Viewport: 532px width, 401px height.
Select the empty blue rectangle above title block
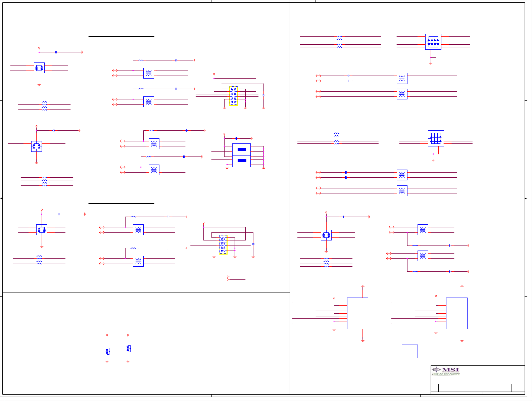409,351
